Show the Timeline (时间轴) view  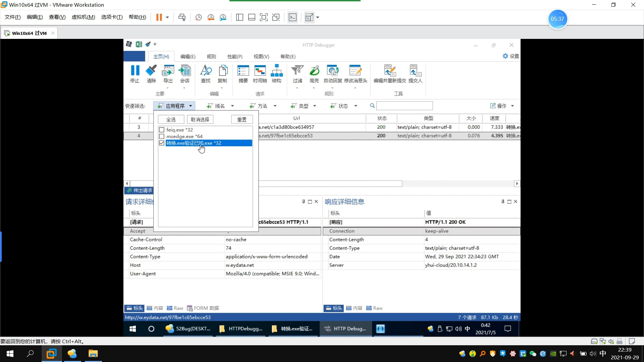point(260,74)
